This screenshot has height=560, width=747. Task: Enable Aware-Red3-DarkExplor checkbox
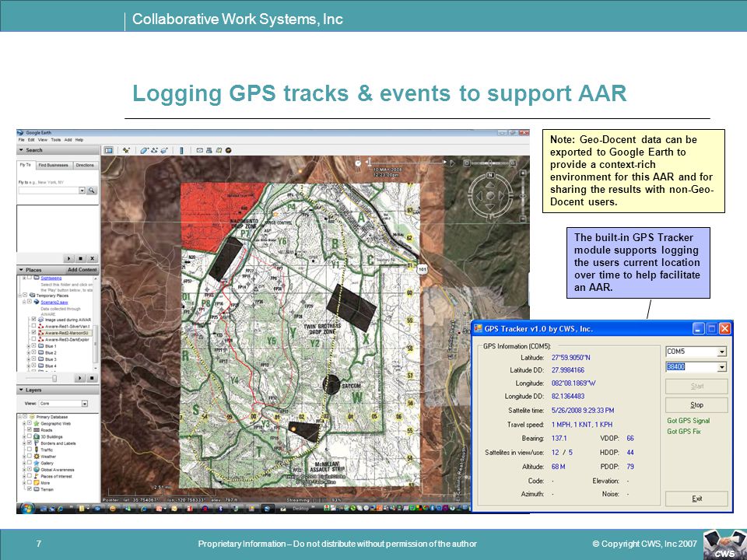(x=33, y=340)
